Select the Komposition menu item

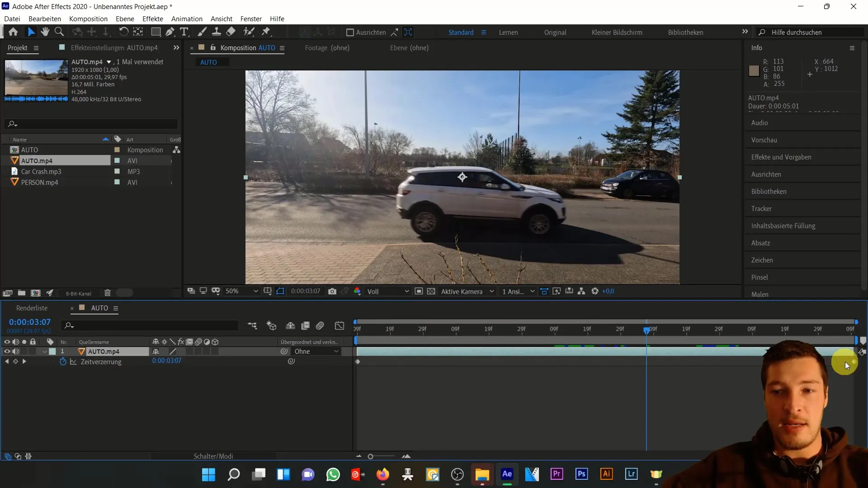click(88, 19)
